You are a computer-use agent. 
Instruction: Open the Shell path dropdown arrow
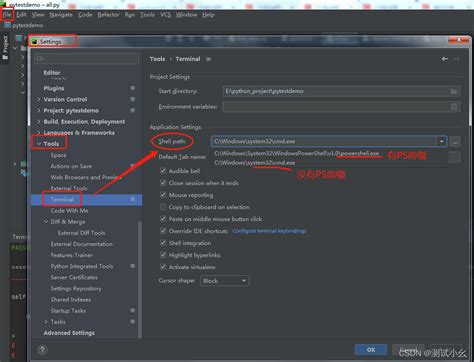pos(442,141)
